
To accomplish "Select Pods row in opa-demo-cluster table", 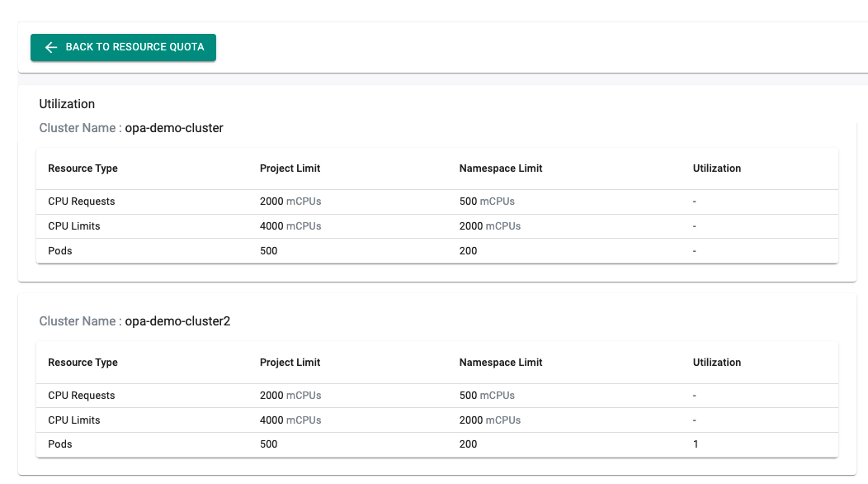I will [60, 251].
